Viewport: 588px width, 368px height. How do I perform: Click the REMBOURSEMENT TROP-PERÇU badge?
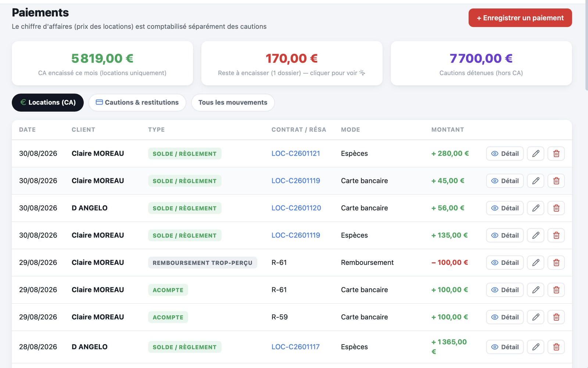coord(202,263)
